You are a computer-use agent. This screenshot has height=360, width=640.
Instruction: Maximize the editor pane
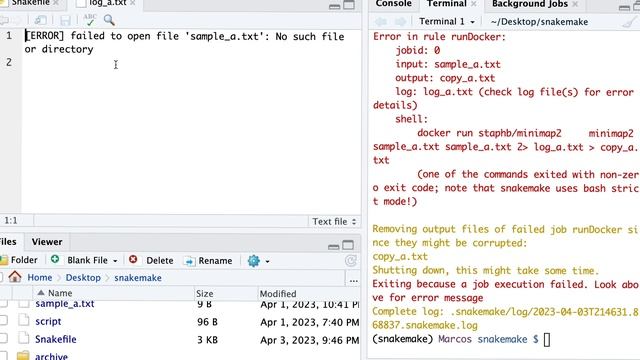tap(349, 5)
